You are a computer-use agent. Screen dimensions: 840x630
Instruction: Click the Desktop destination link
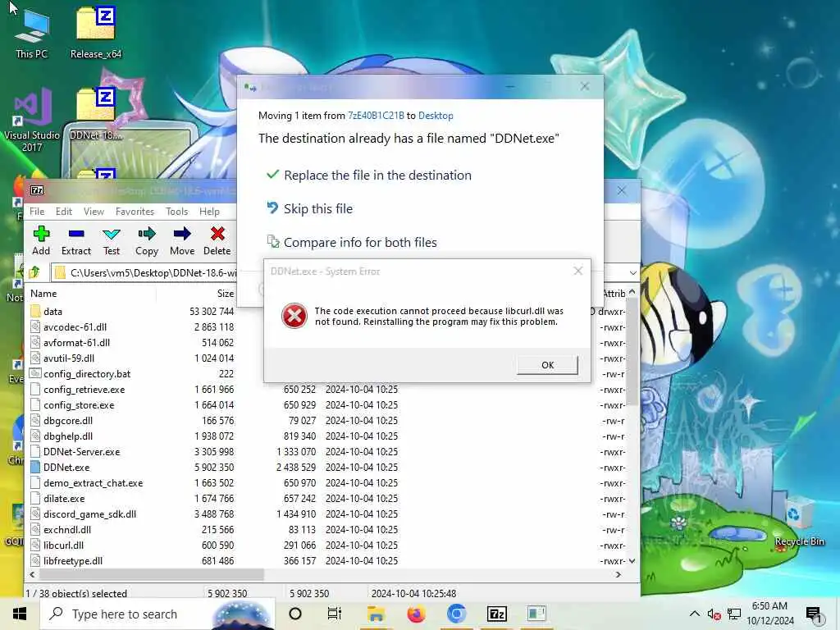(436, 116)
